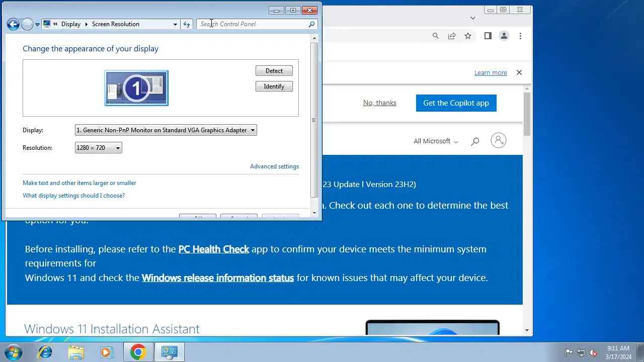
Task: Click the Chrome page scroll-down arrow
Action: (x=527, y=330)
